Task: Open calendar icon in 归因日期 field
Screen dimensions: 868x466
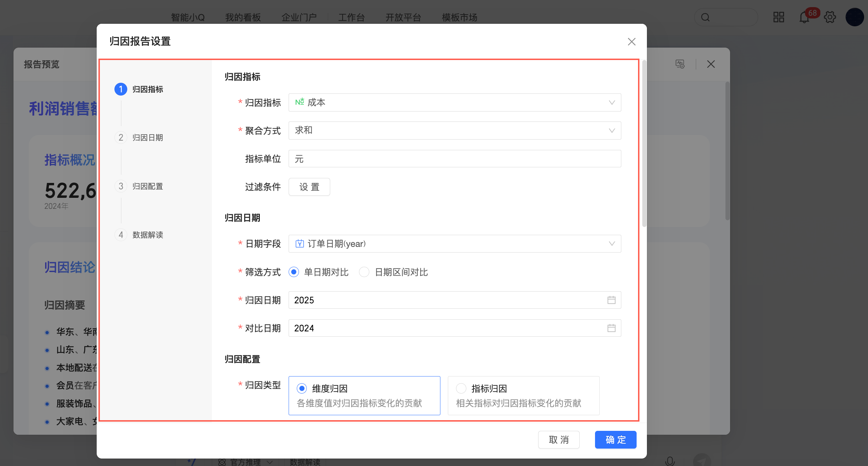Action: [611, 300]
